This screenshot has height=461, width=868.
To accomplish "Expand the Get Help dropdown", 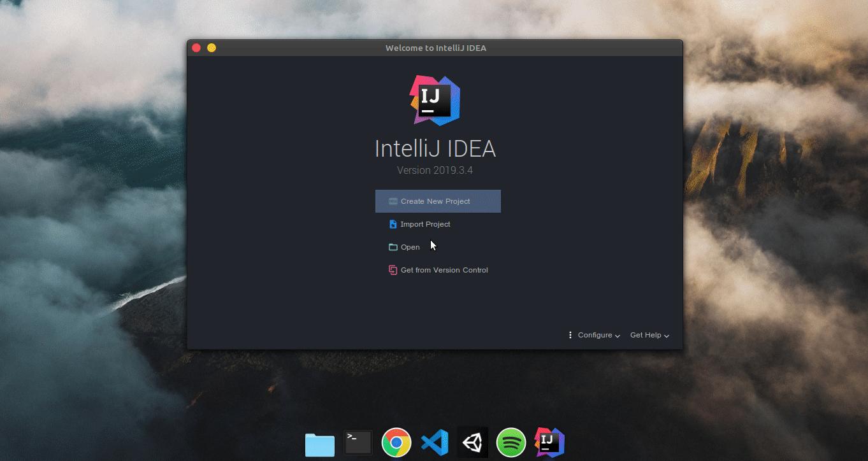I will 649,335.
